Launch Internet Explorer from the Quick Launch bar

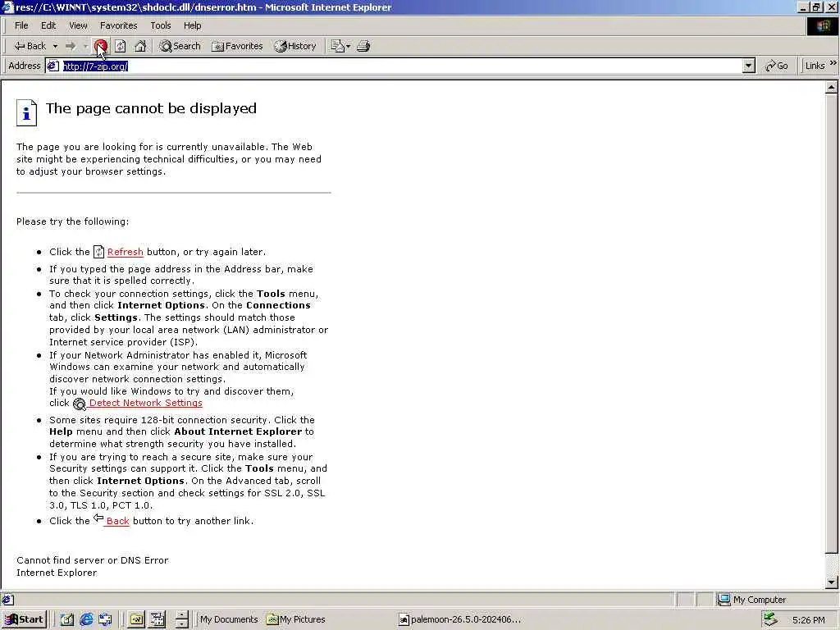pos(86,619)
